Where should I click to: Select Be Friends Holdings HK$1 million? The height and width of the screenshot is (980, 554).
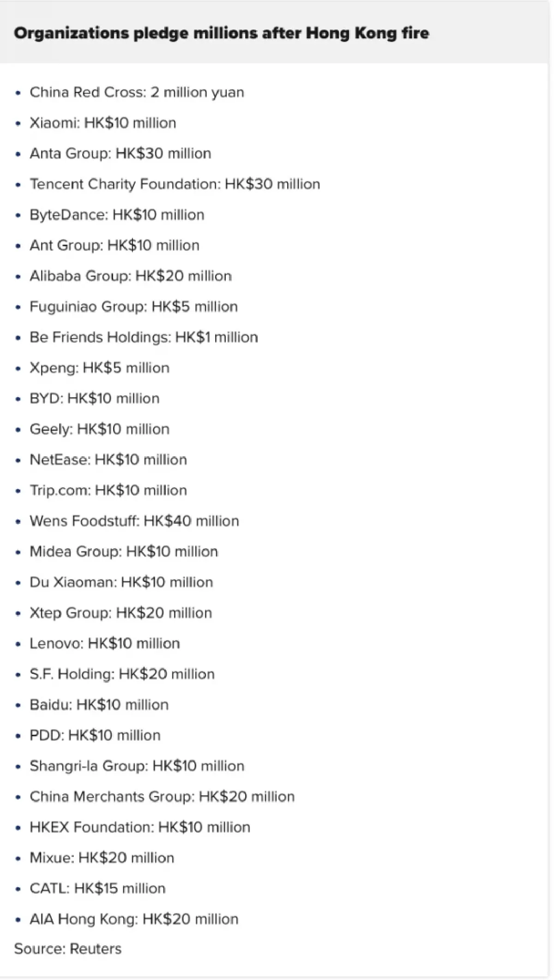(x=144, y=337)
